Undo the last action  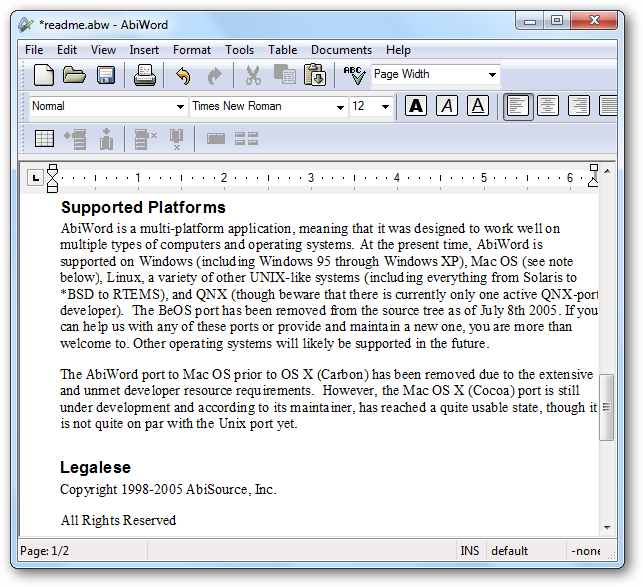[183, 76]
